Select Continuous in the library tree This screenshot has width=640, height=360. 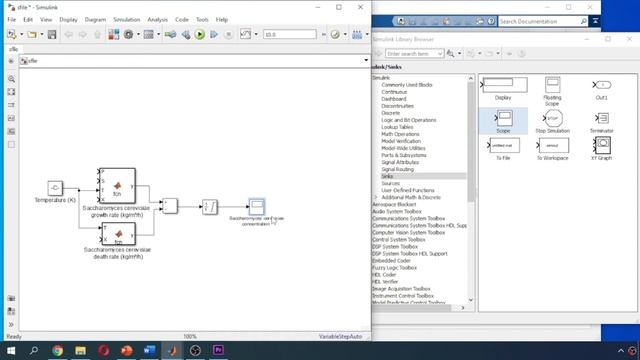394,92
